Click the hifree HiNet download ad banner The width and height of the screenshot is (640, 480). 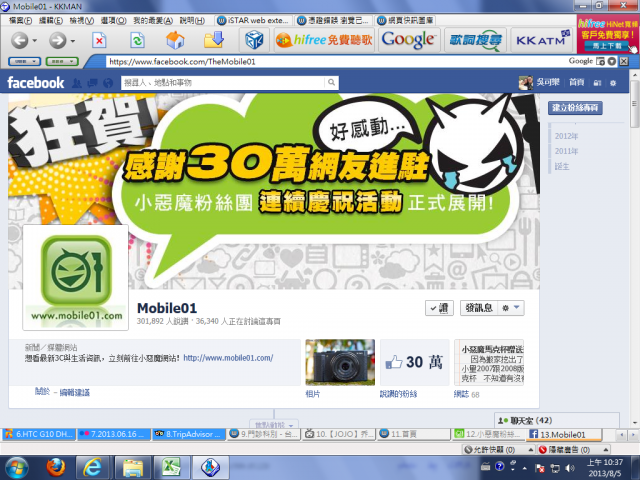pos(608,35)
